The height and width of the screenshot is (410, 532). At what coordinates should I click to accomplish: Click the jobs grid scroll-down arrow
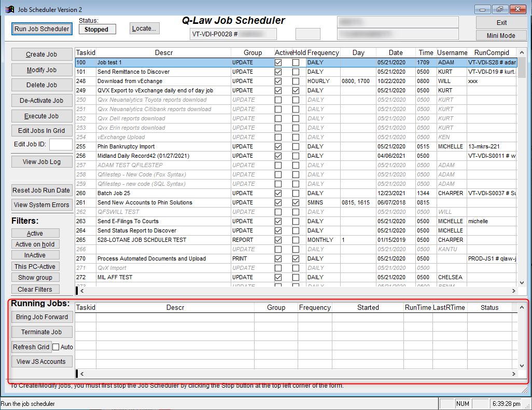pyautogui.click(x=522, y=283)
